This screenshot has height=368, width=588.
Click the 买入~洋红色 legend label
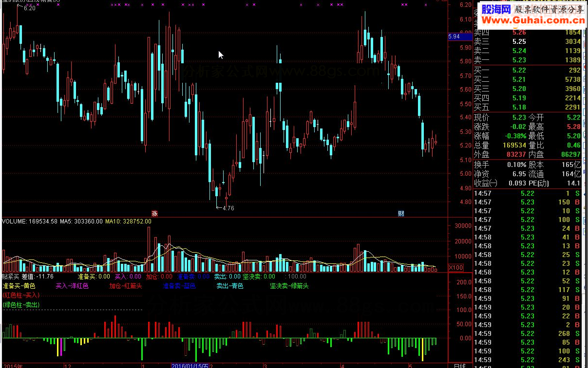click(x=72, y=286)
